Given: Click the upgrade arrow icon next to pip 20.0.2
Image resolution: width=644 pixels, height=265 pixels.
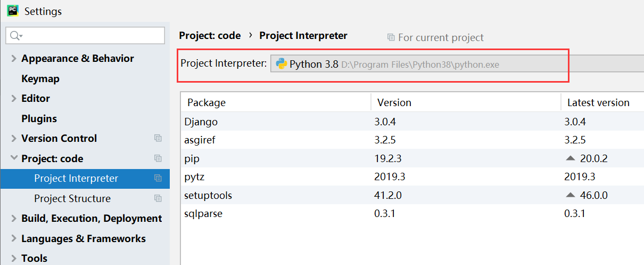Looking at the screenshot, I should (x=571, y=158).
